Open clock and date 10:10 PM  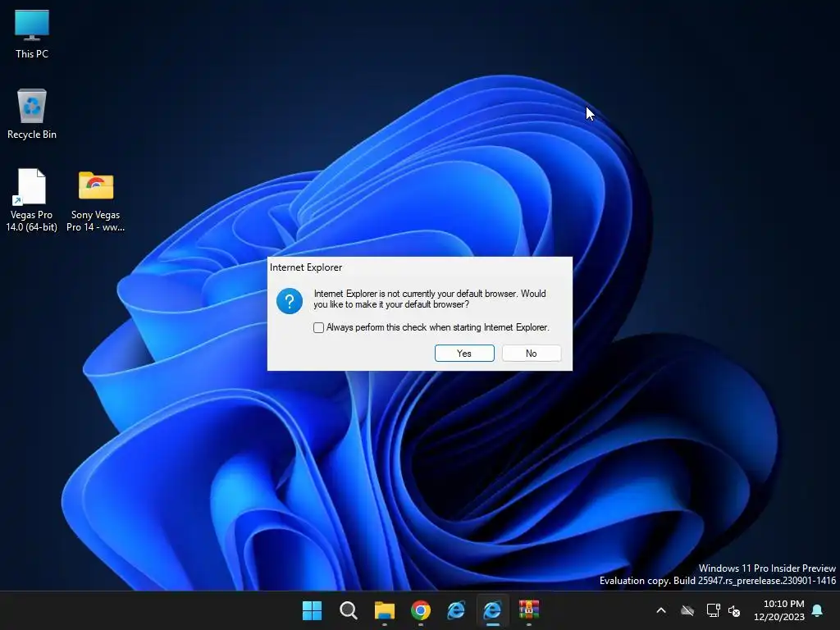tap(779, 610)
